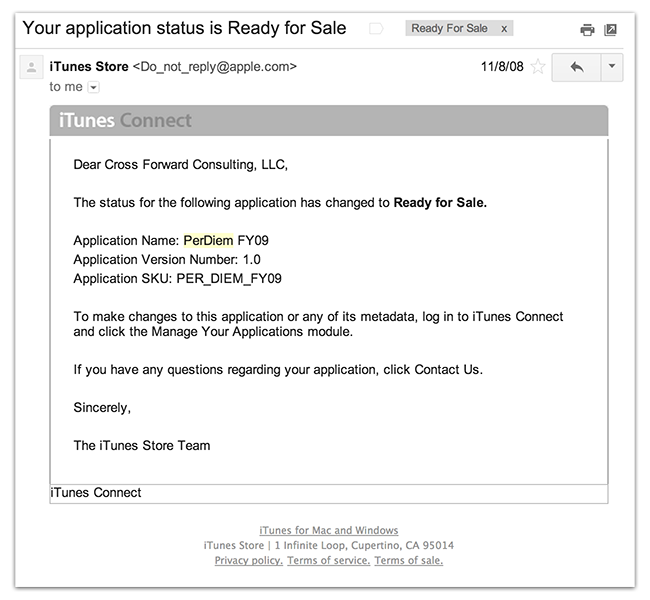Toggle the importance marker beside subject
The height and width of the screenshot is (600, 650).
(x=376, y=29)
